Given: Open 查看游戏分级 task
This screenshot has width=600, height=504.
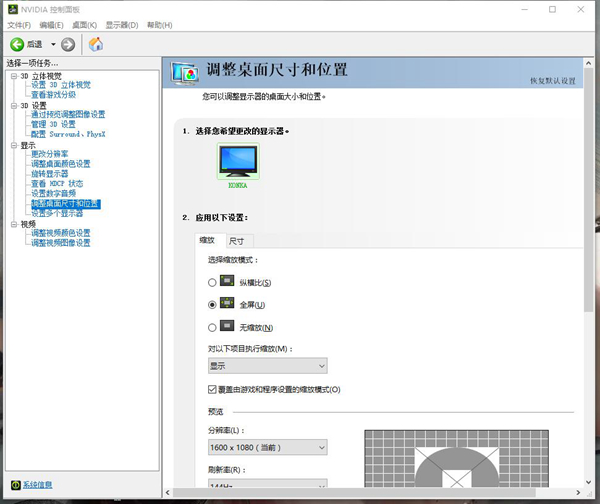Looking at the screenshot, I should (x=53, y=95).
